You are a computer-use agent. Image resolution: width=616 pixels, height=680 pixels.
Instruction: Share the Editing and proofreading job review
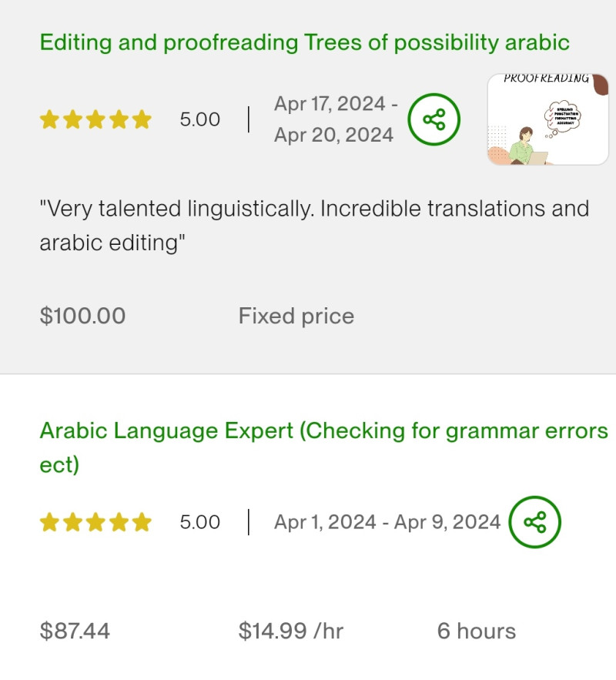point(434,119)
